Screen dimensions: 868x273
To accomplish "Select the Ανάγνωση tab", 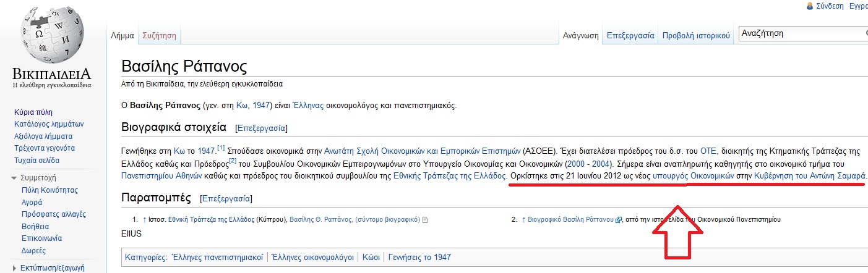I will pyautogui.click(x=580, y=36).
